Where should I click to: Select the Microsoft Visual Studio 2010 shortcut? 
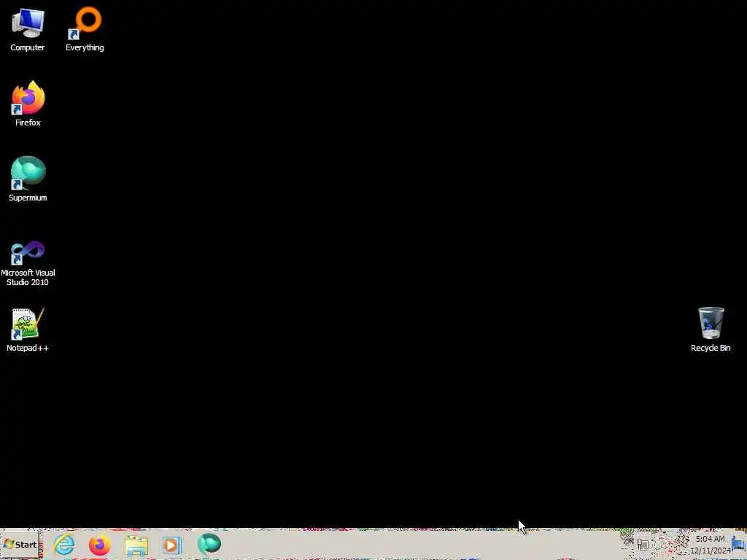click(x=28, y=263)
